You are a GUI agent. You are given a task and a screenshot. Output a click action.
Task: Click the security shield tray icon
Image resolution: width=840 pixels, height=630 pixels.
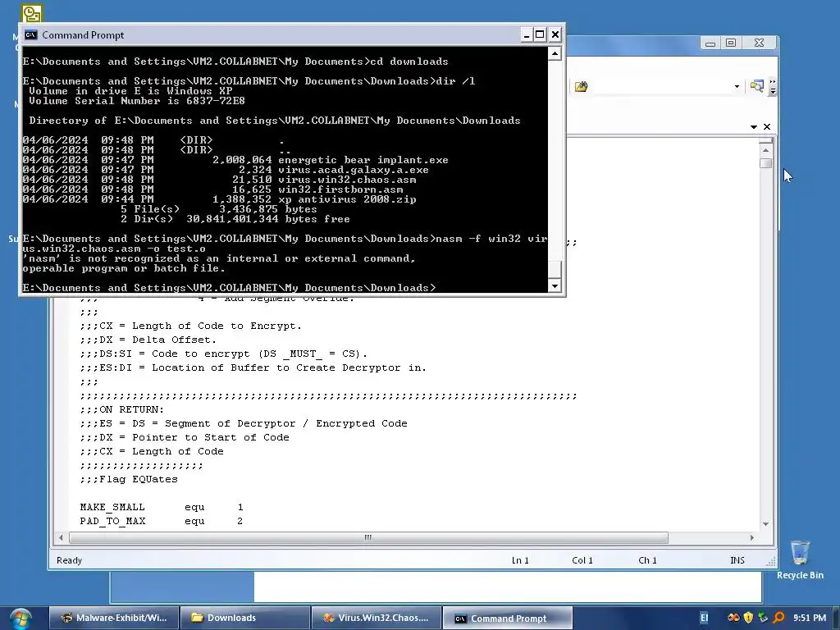[748, 618]
